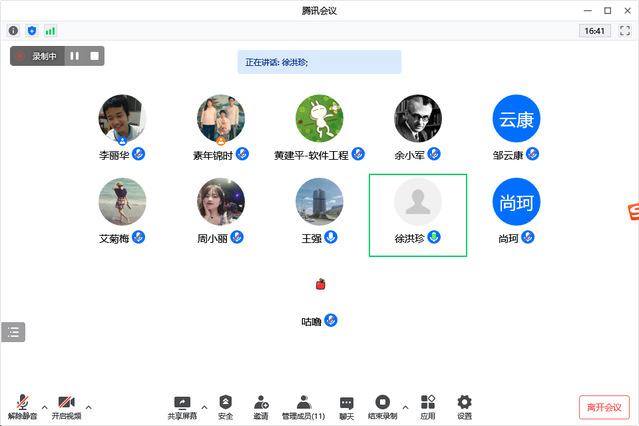Click the Share Screen (共享屏幕) button
The width and height of the screenshot is (639, 426).
coord(182,406)
